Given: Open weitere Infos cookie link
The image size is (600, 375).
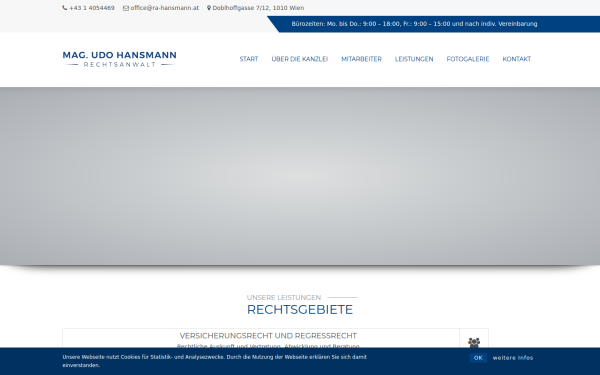Looking at the screenshot, I should (x=513, y=358).
